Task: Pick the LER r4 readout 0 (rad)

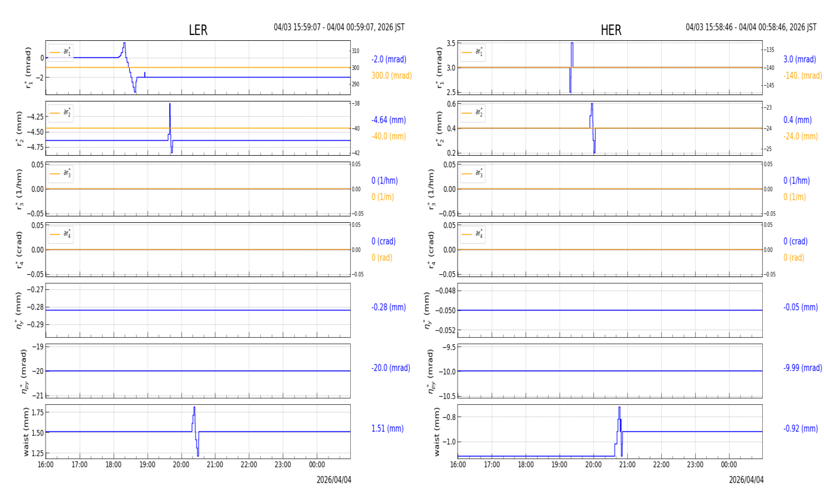Action: click(x=382, y=258)
